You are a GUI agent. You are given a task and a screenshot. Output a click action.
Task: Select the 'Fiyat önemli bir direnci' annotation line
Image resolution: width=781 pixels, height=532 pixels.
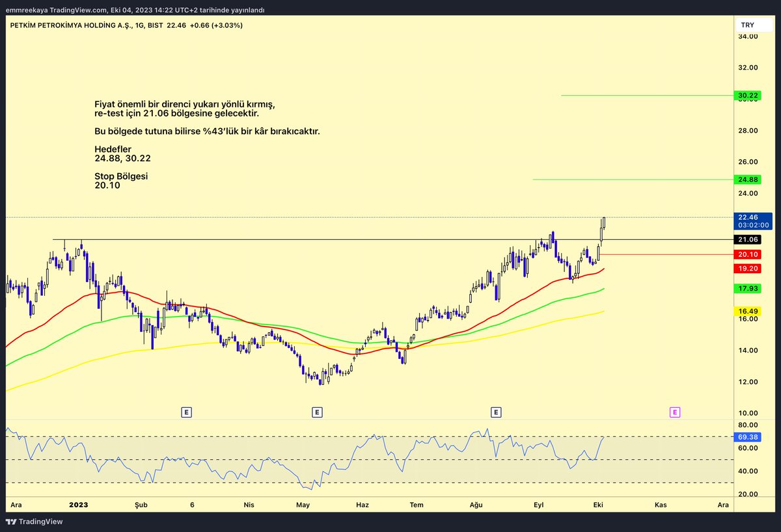point(185,104)
